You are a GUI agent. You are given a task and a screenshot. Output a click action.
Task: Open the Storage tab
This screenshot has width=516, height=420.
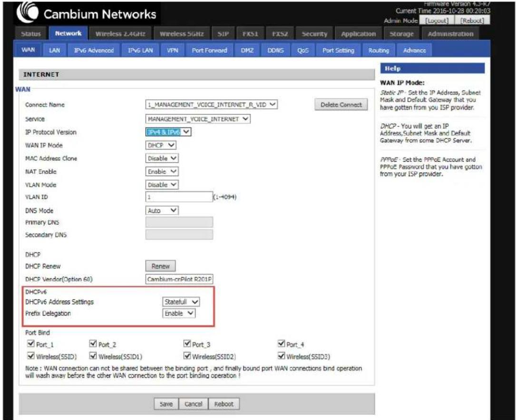coord(401,34)
